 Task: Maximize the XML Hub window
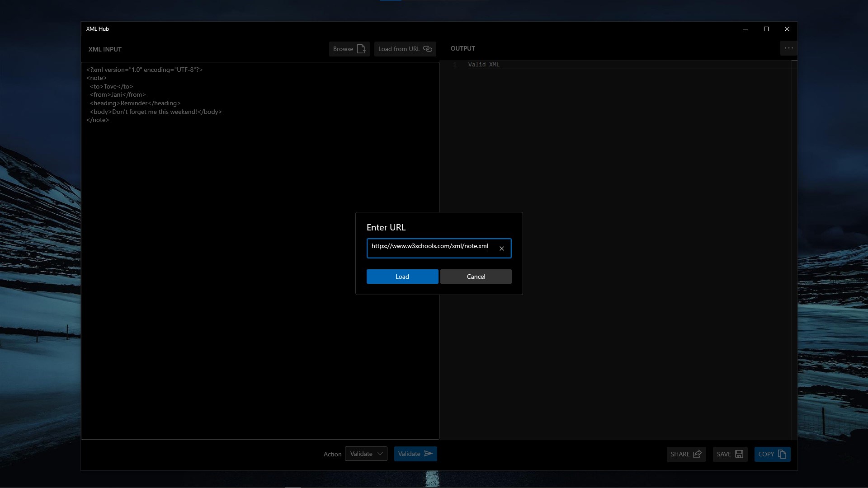click(766, 29)
